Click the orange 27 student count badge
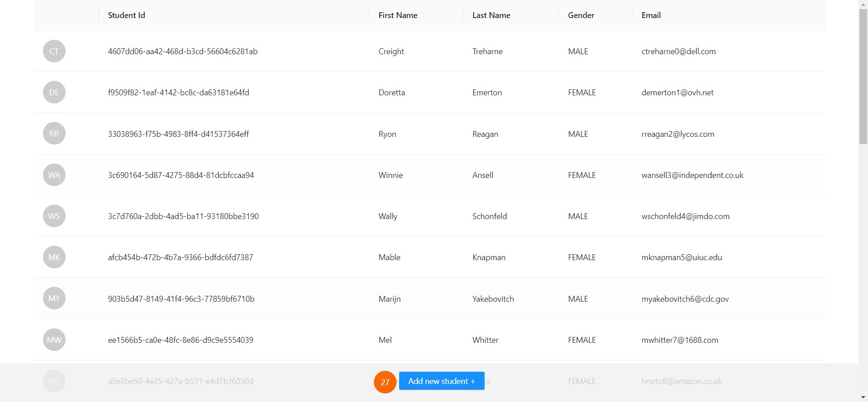Image resolution: width=868 pixels, height=402 pixels. pos(385,382)
